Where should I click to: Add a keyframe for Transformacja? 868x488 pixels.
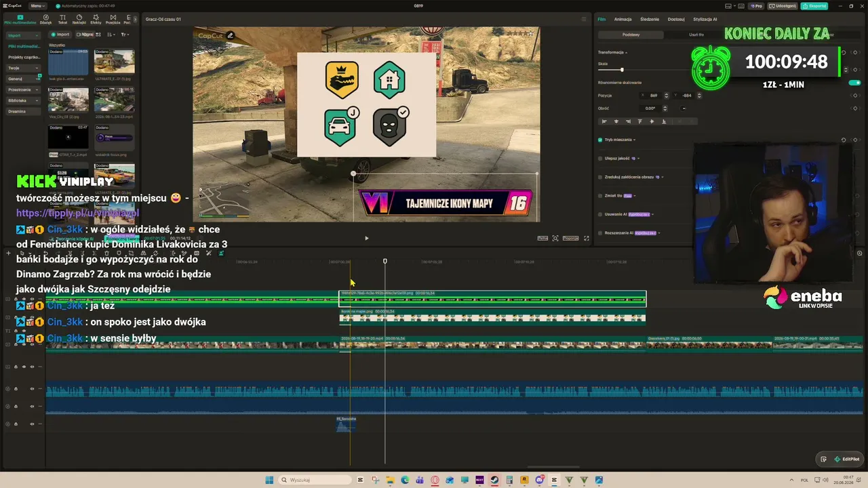tap(855, 52)
